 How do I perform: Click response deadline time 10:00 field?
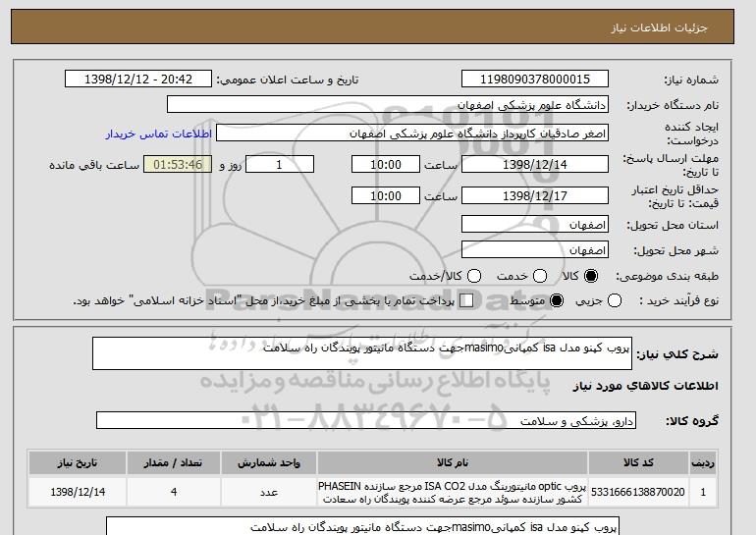tap(386, 164)
